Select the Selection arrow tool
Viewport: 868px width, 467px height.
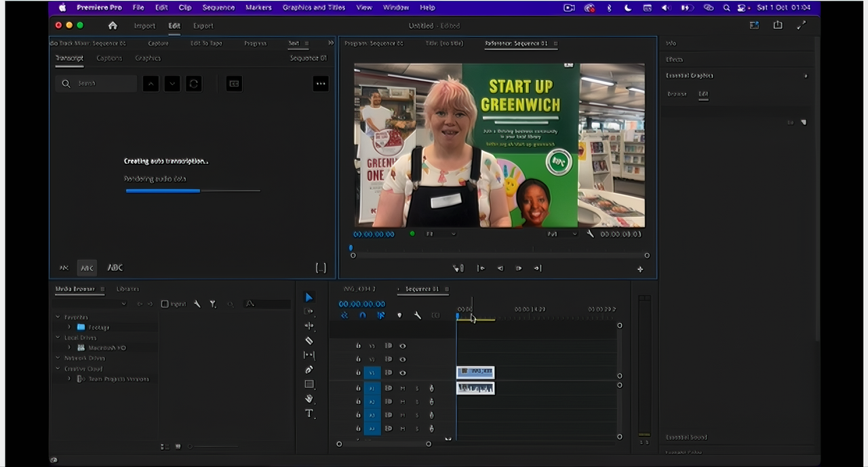tap(309, 297)
